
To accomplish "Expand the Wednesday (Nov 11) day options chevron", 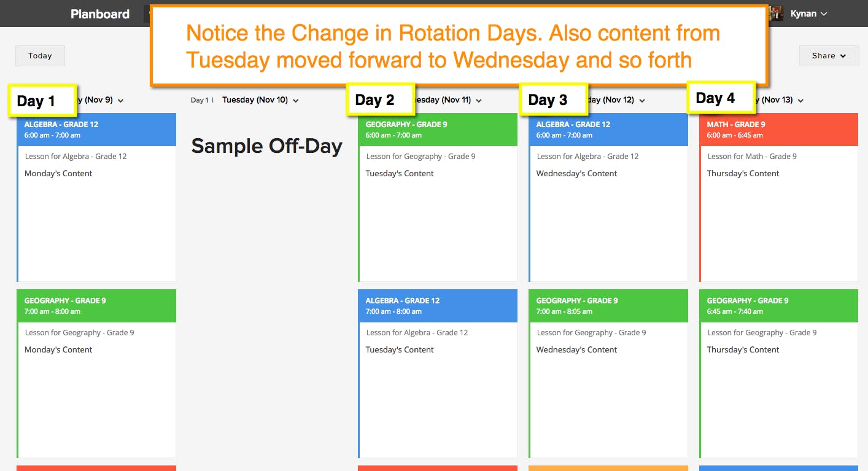I will [x=479, y=101].
